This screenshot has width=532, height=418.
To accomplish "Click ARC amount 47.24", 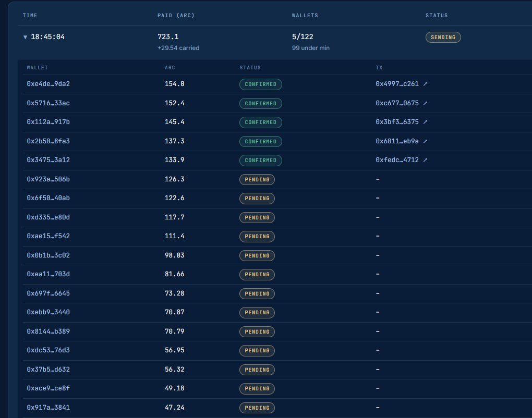I will coord(174,408).
